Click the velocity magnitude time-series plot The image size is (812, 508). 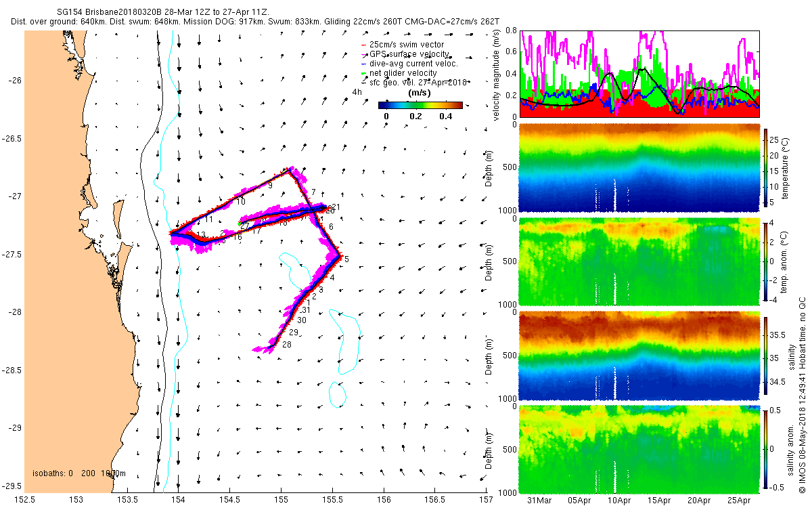(x=639, y=73)
